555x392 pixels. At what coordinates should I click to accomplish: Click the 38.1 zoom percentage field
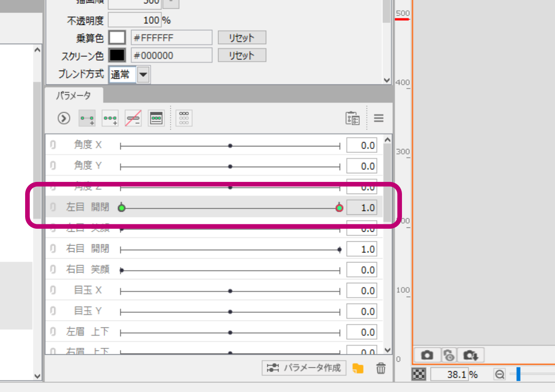pos(450,375)
